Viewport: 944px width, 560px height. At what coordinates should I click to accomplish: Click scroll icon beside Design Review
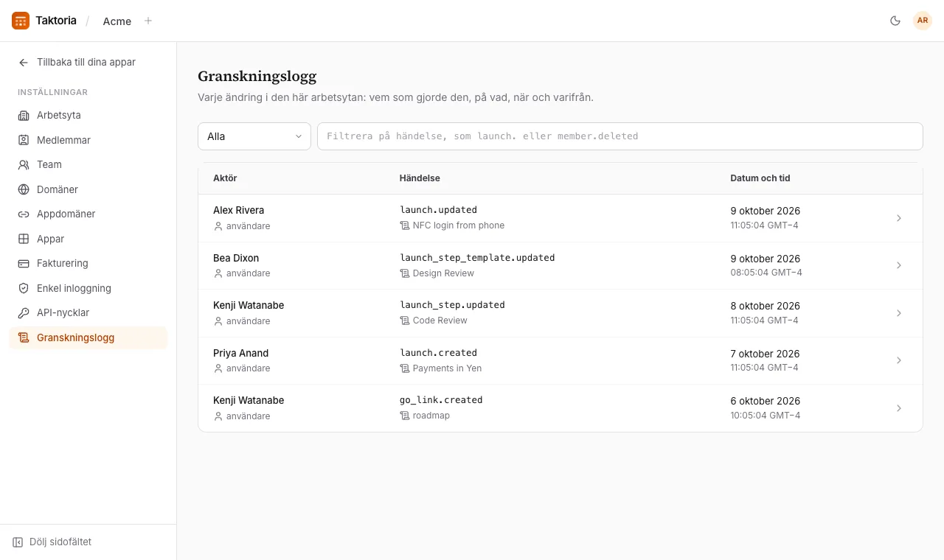pos(404,273)
